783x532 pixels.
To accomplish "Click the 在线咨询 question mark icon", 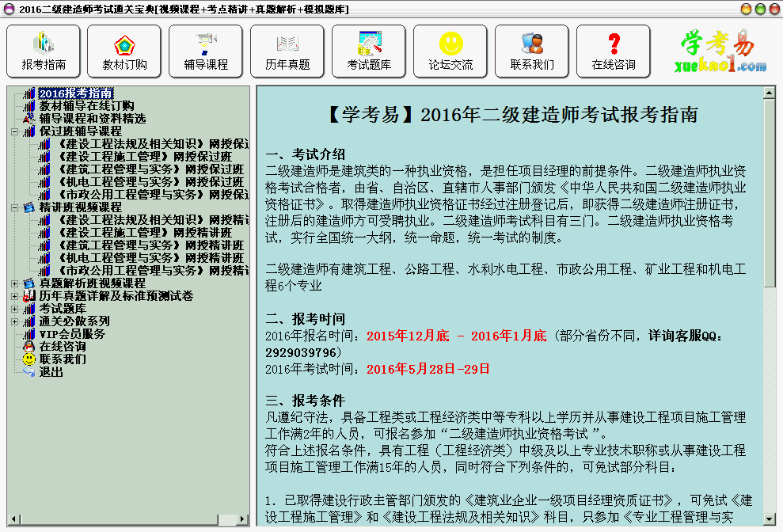I will click(612, 51).
